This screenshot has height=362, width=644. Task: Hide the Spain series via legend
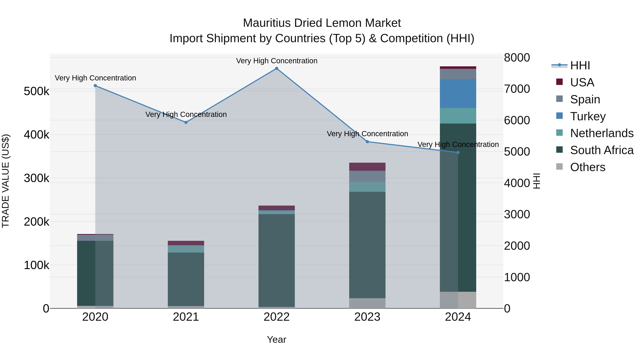(578, 99)
